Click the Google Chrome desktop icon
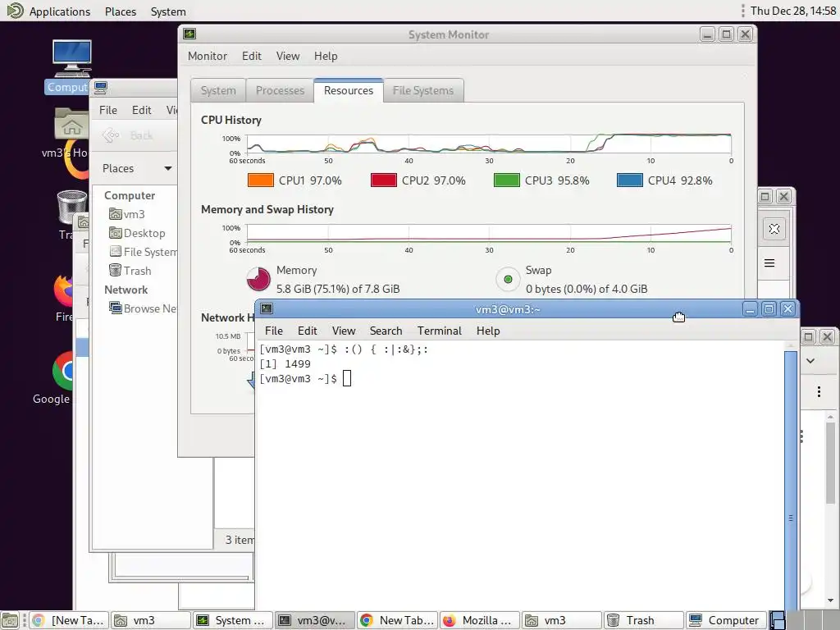 (x=62, y=372)
